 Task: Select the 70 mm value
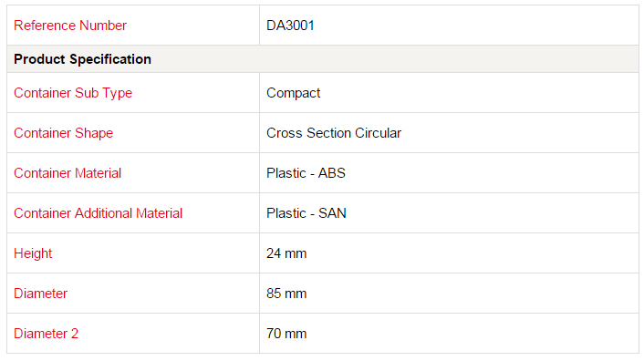click(286, 334)
